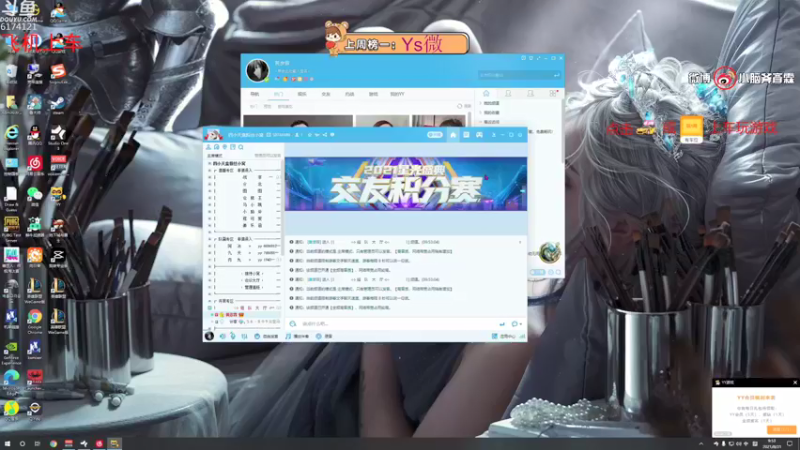Click the 录音 record button
Screen dimensions: 800x450
pos(324,336)
